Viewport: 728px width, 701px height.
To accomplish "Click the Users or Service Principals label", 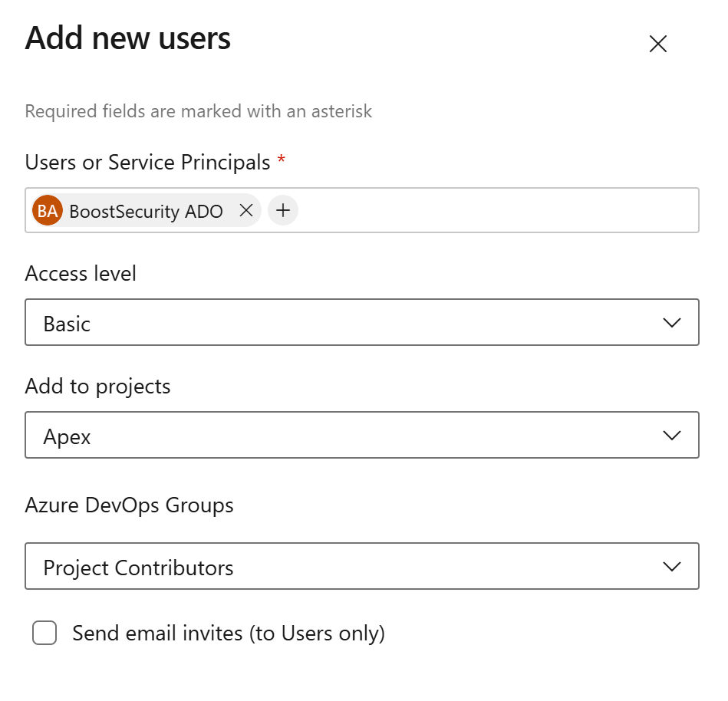I will (147, 163).
